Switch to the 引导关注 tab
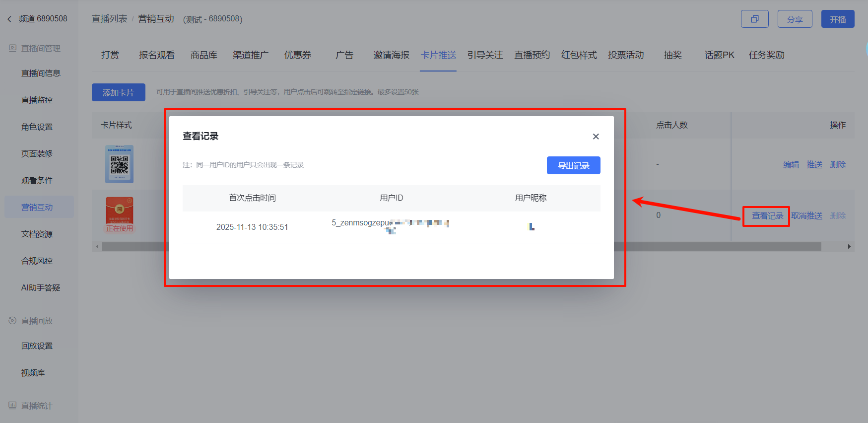This screenshot has height=423, width=868. click(x=485, y=55)
